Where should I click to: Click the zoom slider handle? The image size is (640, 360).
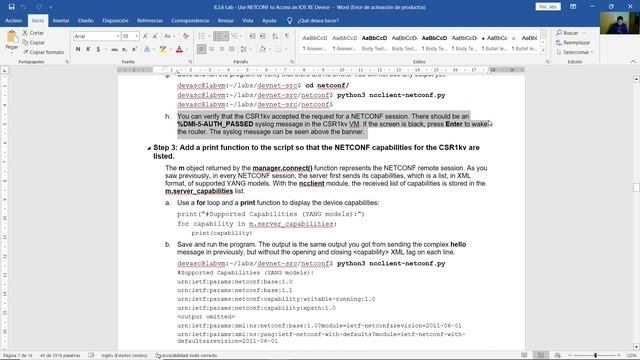(x=596, y=356)
